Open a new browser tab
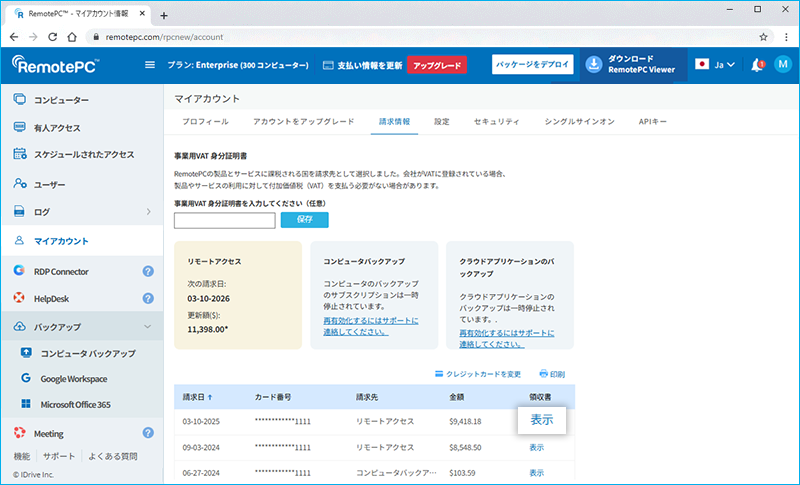The image size is (800, 485). 164,15
